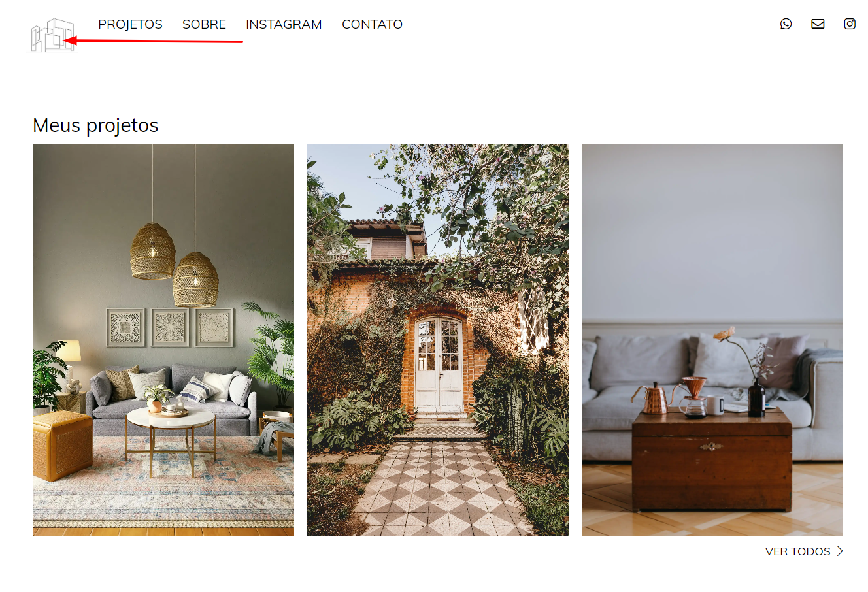Click the VER TODOS link
This screenshot has width=868, height=592.
[797, 551]
